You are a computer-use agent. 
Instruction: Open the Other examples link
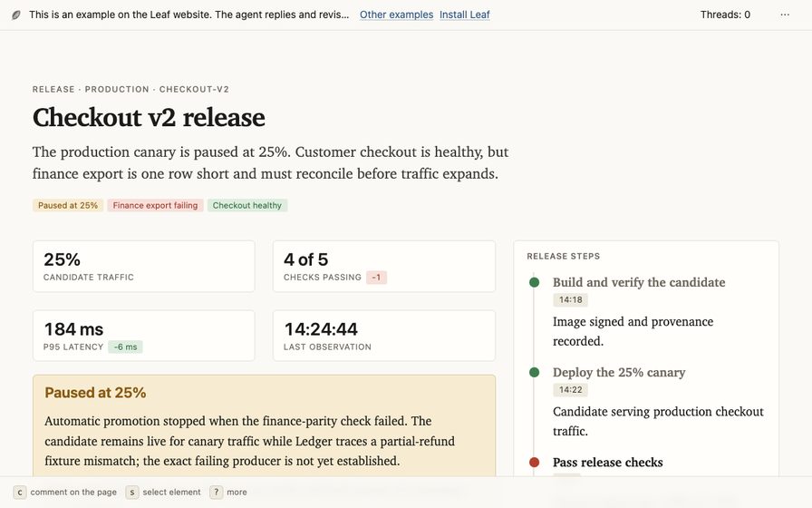coord(396,15)
